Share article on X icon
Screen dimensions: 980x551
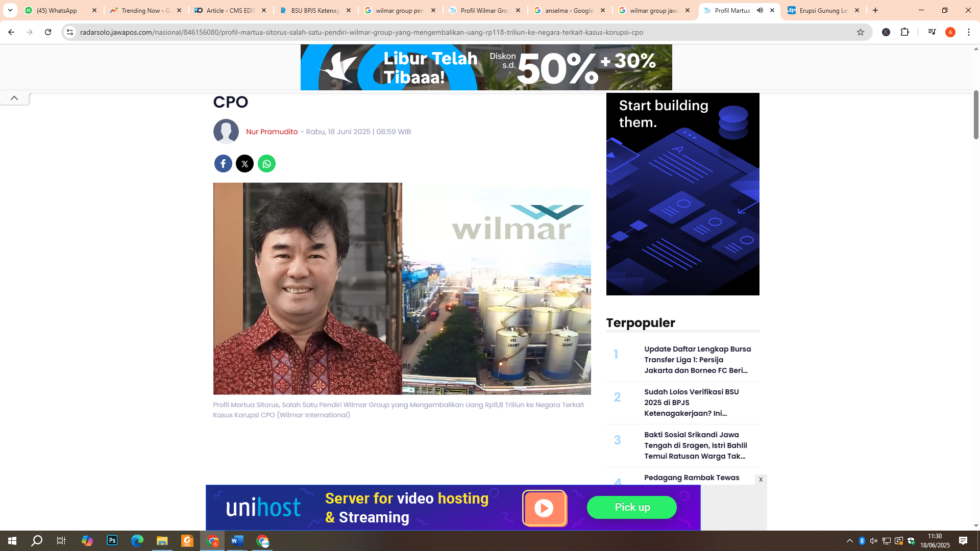[x=245, y=164]
